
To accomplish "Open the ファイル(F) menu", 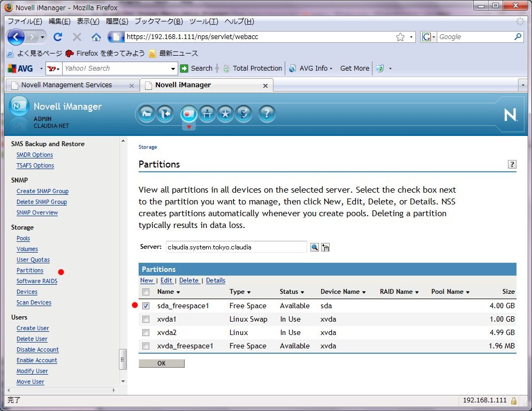I will [25, 21].
